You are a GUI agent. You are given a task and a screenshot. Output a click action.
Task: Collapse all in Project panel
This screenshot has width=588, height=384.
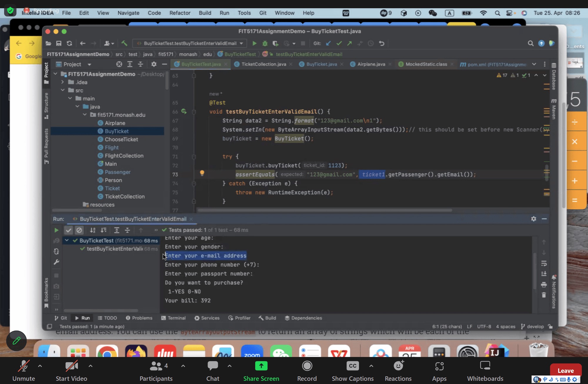[140, 64]
